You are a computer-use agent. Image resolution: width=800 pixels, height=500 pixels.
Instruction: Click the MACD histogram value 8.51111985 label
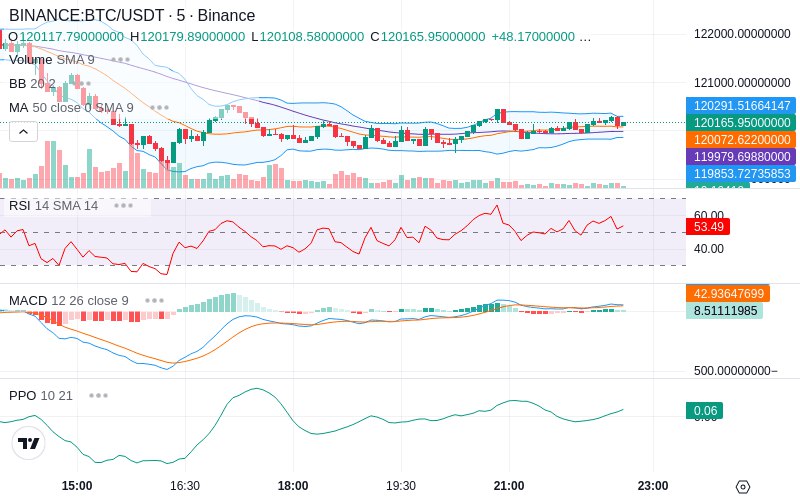click(724, 310)
